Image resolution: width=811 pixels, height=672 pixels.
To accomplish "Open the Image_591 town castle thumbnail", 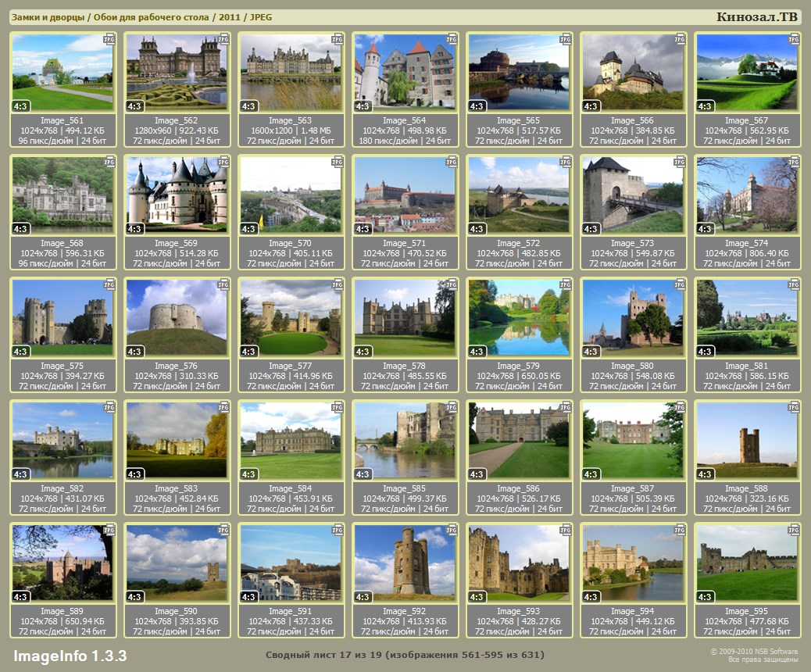I will pos(291,563).
